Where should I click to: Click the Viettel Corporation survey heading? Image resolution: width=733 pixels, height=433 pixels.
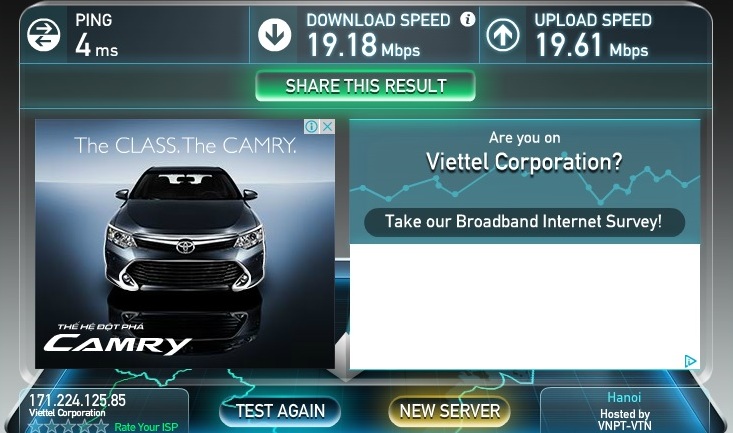pos(524,162)
